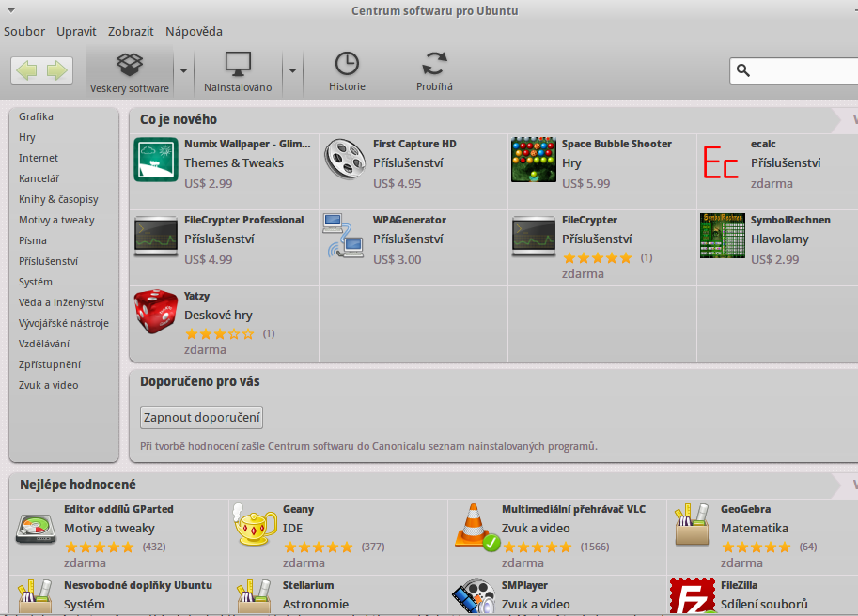This screenshot has height=616, width=858.
Task: Select Systém in the sidebar
Action: [36, 282]
